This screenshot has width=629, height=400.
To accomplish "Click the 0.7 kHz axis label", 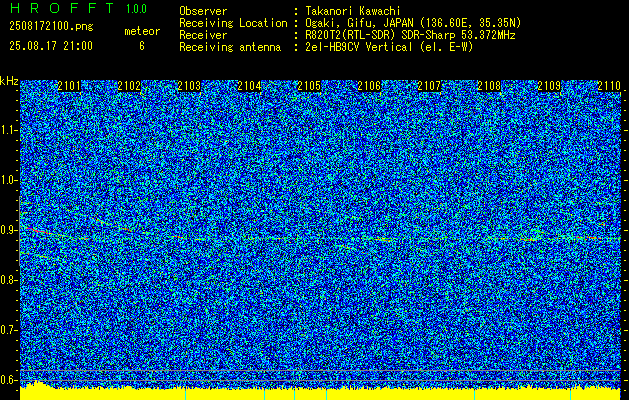I will click(8, 330).
